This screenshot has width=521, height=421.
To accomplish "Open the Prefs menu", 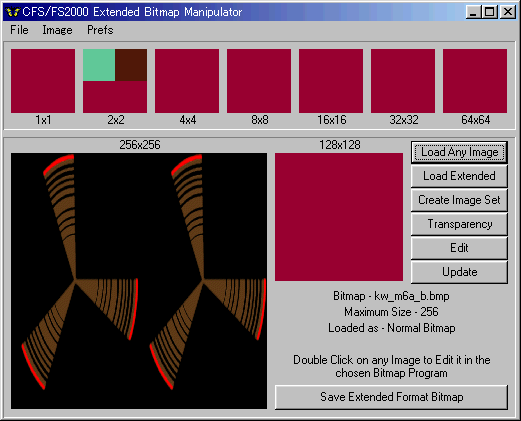I will click(x=100, y=30).
